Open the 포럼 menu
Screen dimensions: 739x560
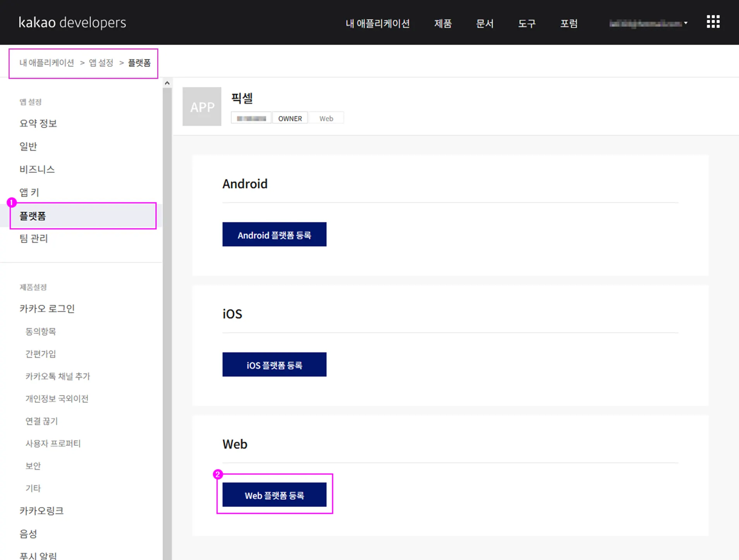(x=569, y=24)
